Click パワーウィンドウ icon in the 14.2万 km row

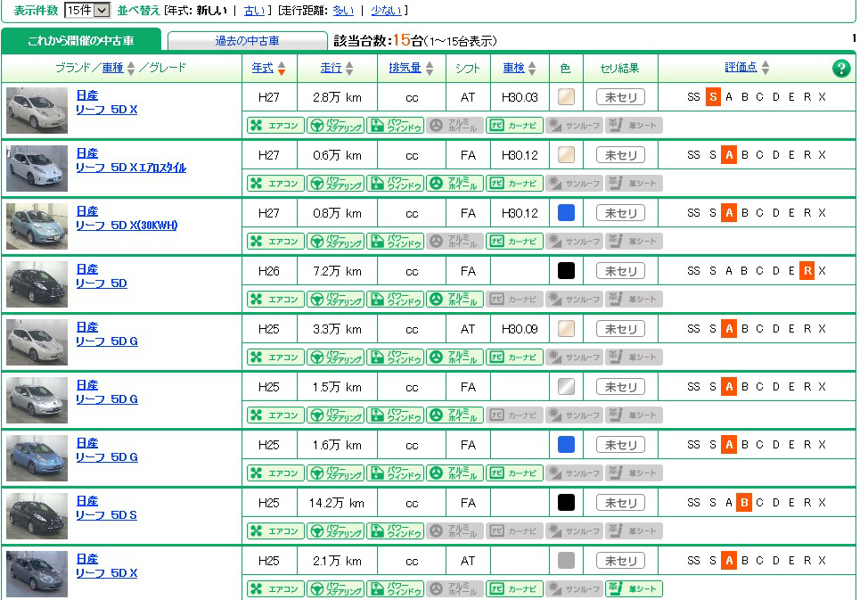(x=396, y=531)
